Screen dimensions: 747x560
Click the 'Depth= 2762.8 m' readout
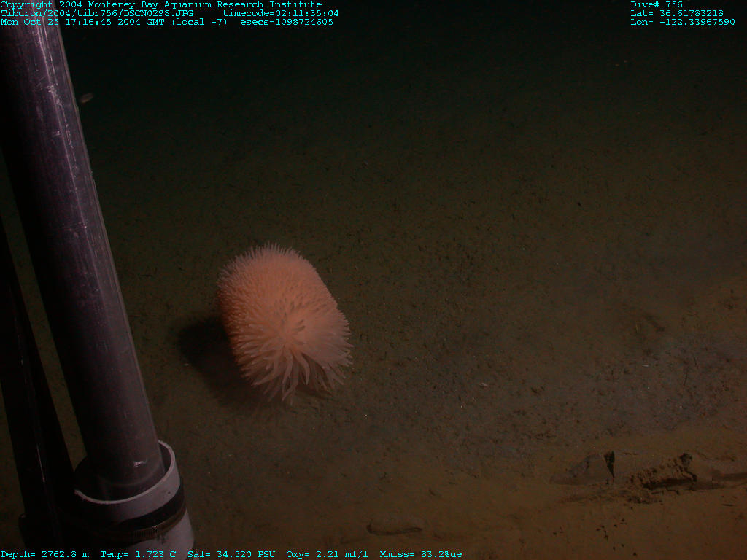44,554
